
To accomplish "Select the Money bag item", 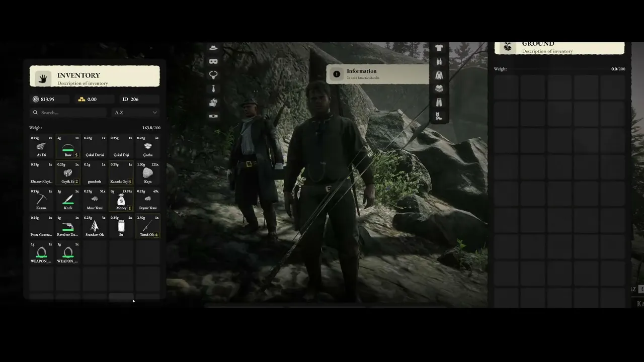I will [121, 200].
